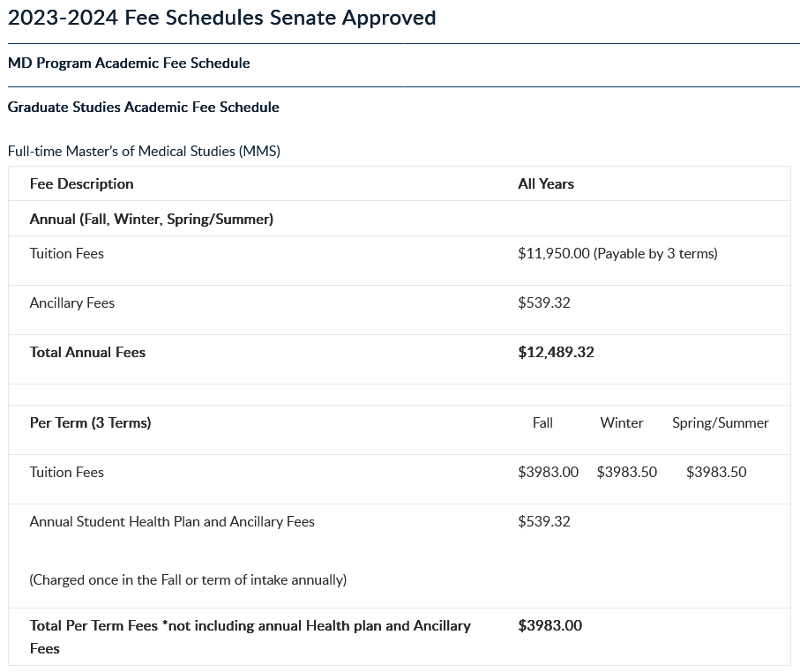
Task: Click the Fall tuition amount $3983.00
Action: (x=548, y=473)
